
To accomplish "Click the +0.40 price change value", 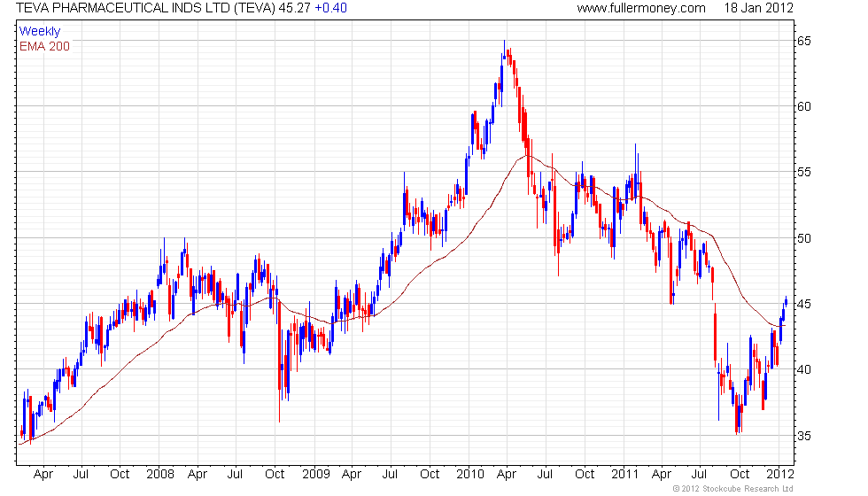I will [x=330, y=8].
